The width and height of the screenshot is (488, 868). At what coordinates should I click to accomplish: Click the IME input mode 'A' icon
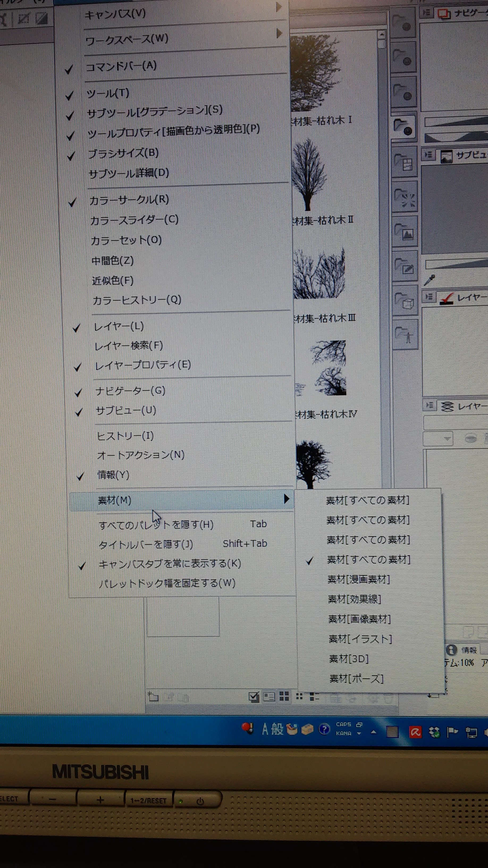265,729
